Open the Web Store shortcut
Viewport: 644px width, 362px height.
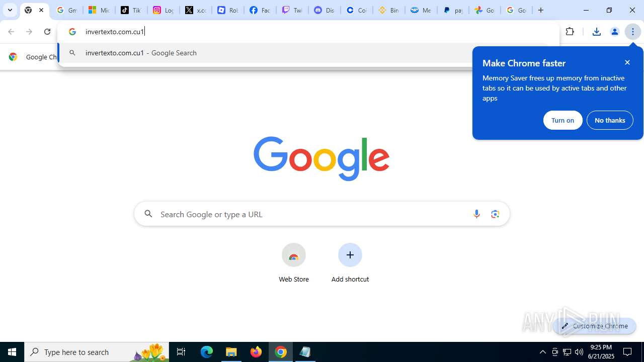click(x=294, y=263)
